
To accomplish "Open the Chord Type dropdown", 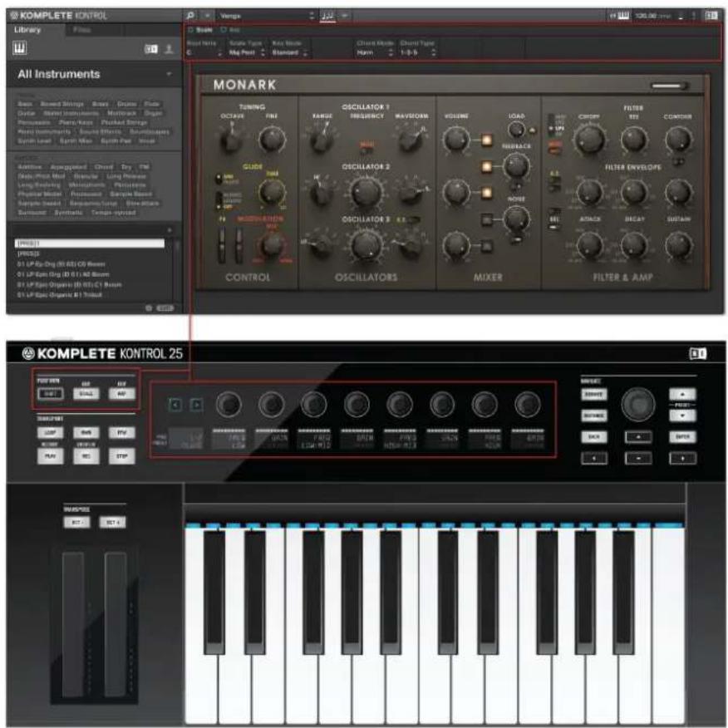I will click(418, 53).
